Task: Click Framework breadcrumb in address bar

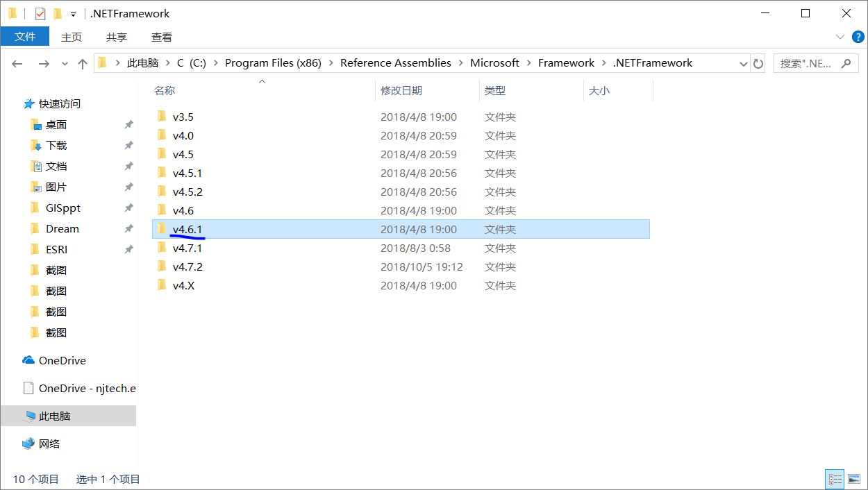Action: 566,62
